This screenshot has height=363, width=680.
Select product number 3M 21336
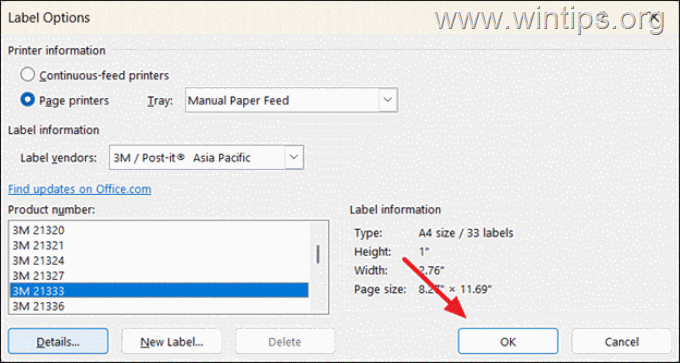click(159, 306)
